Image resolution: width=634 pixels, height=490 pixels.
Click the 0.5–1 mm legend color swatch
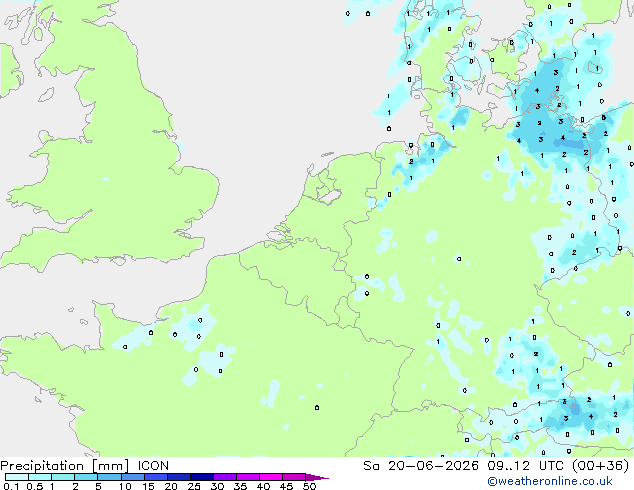pyautogui.click(x=40, y=477)
